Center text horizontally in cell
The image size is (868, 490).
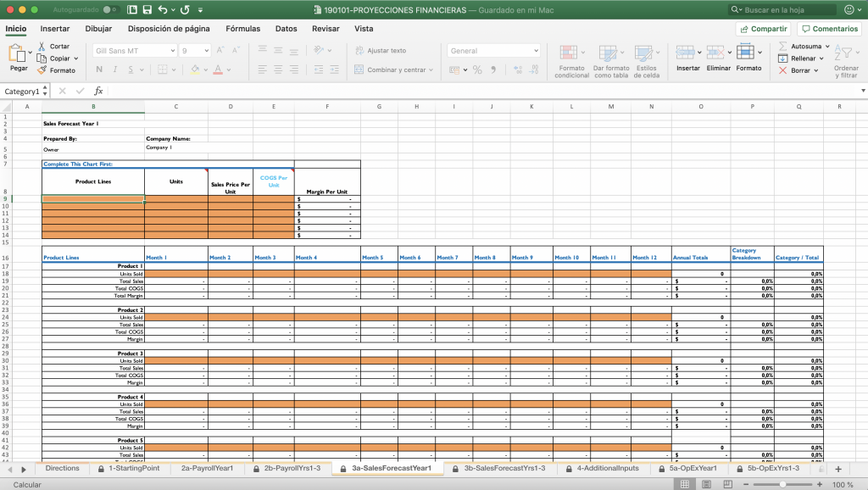[278, 70]
